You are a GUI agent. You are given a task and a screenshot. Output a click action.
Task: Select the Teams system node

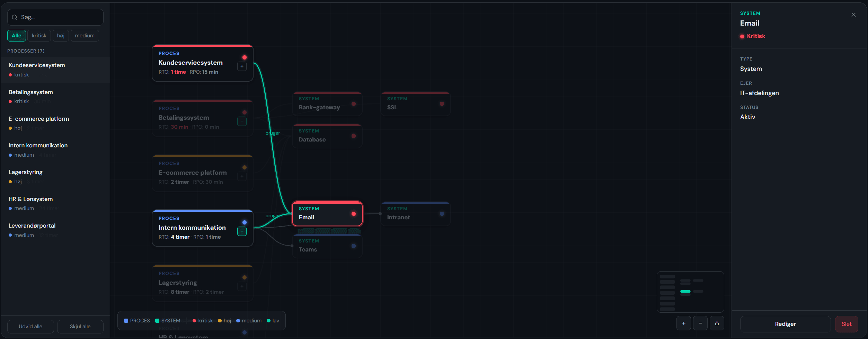click(x=327, y=246)
